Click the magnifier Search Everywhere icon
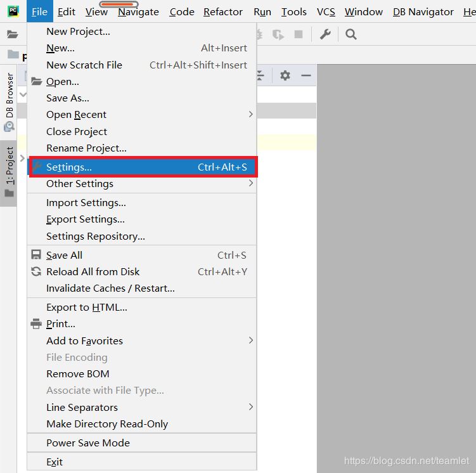Viewport: 476px width, 473px height. 351,34
